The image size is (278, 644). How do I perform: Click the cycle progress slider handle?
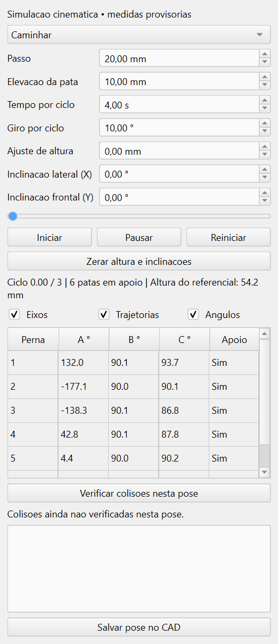(x=13, y=216)
